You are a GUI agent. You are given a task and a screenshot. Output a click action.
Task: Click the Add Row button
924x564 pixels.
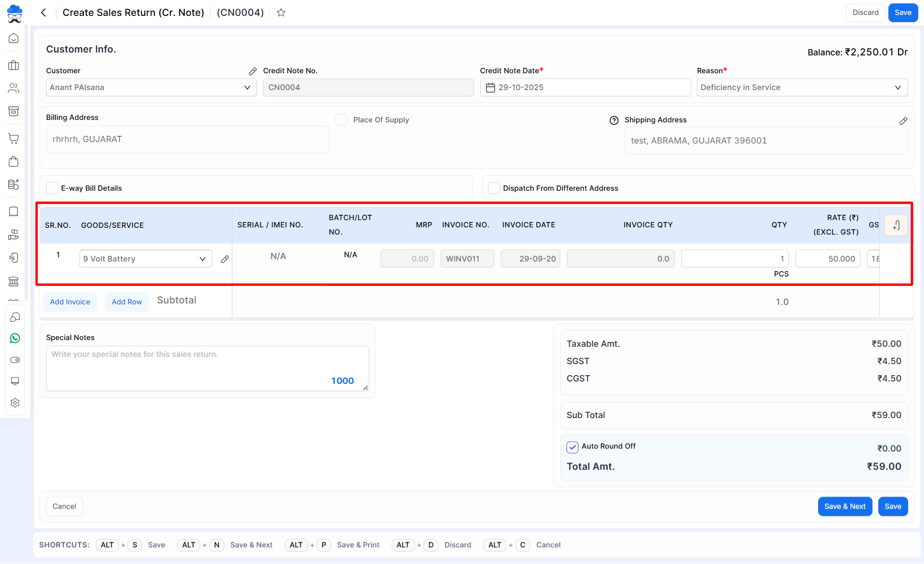click(x=127, y=302)
